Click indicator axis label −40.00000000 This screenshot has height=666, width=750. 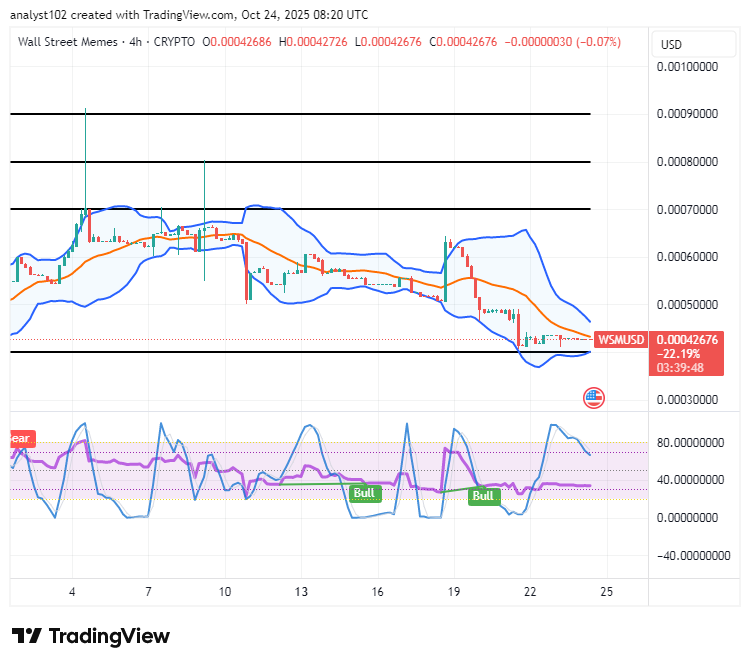click(694, 556)
